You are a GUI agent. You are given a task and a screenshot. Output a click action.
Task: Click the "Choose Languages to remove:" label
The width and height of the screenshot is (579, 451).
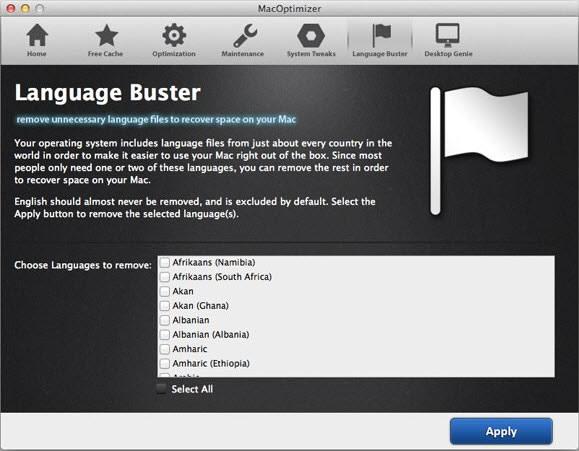click(83, 265)
